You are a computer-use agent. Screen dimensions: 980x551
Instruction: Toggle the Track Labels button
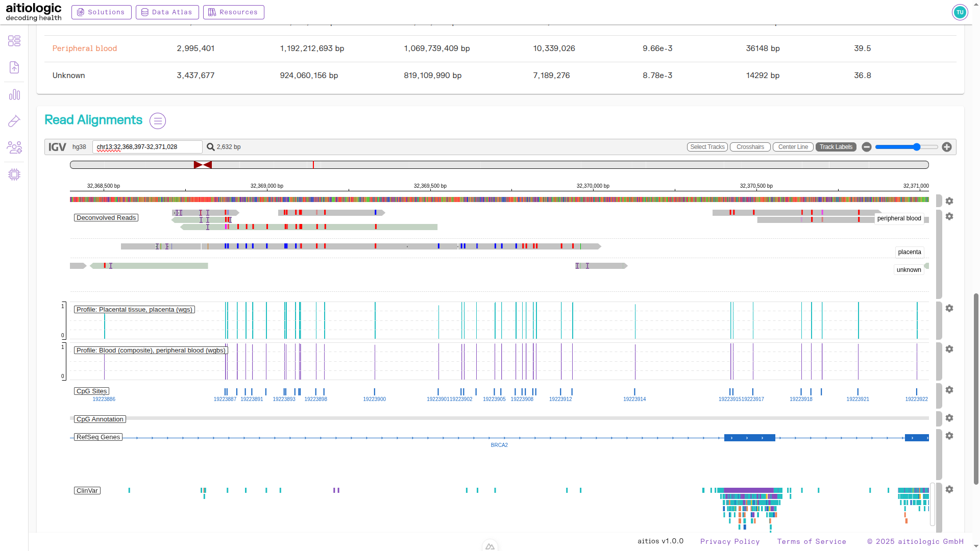click(x=836, y=147)
